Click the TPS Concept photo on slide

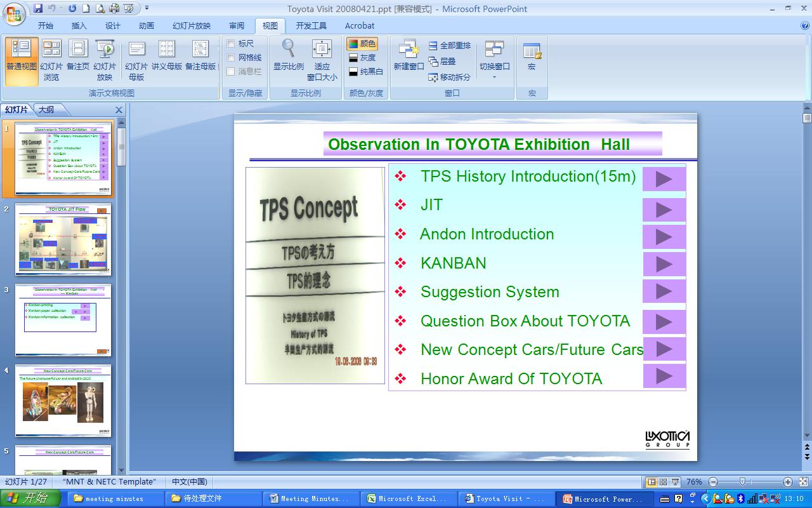coord(315,276)
